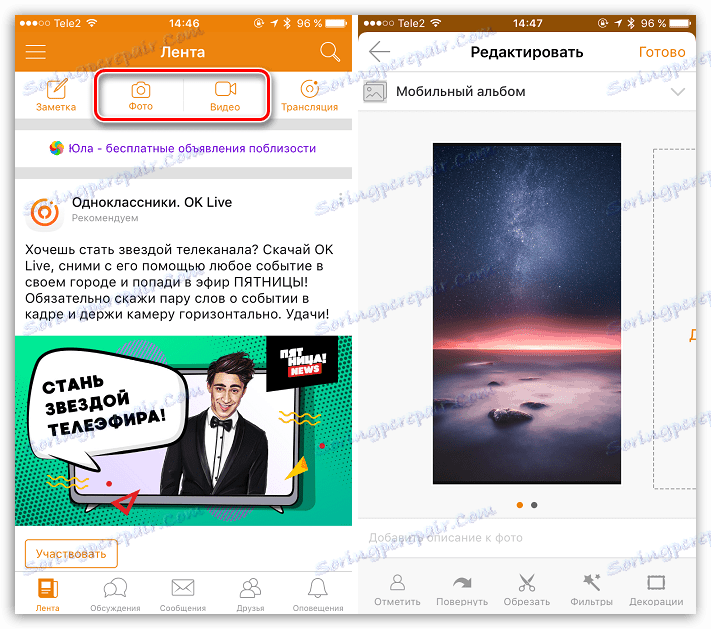Rotate photo with Повернуть
This screenshot has width=711, height=629.
(x=462, y=590)
